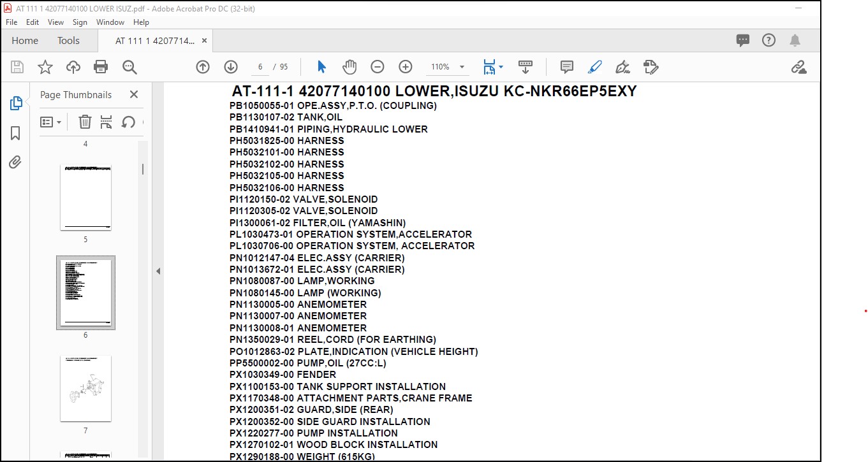Open the Attachments paperclip pane
This screenshot has width=868, height=462.
pos(16,162)
